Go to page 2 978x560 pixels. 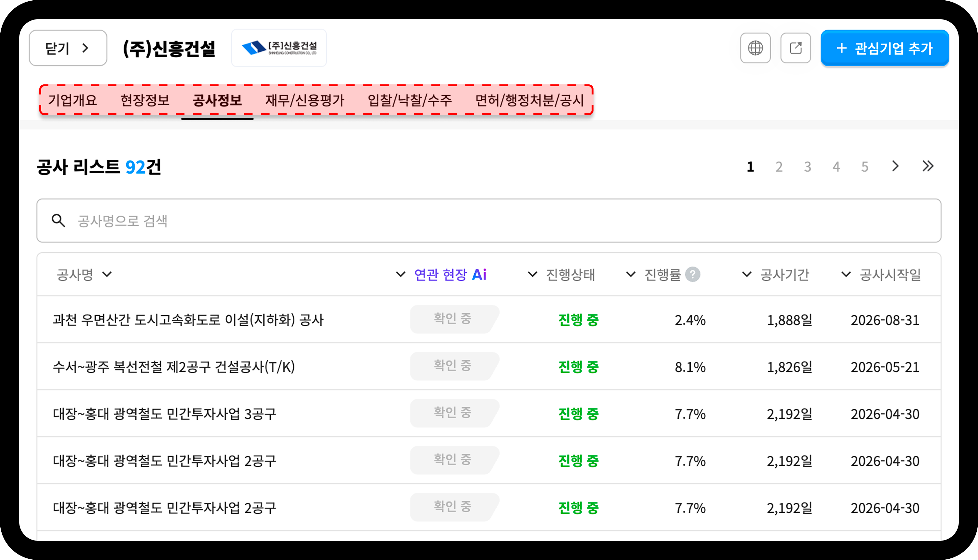pyautogui.click(x=779, y=167)
